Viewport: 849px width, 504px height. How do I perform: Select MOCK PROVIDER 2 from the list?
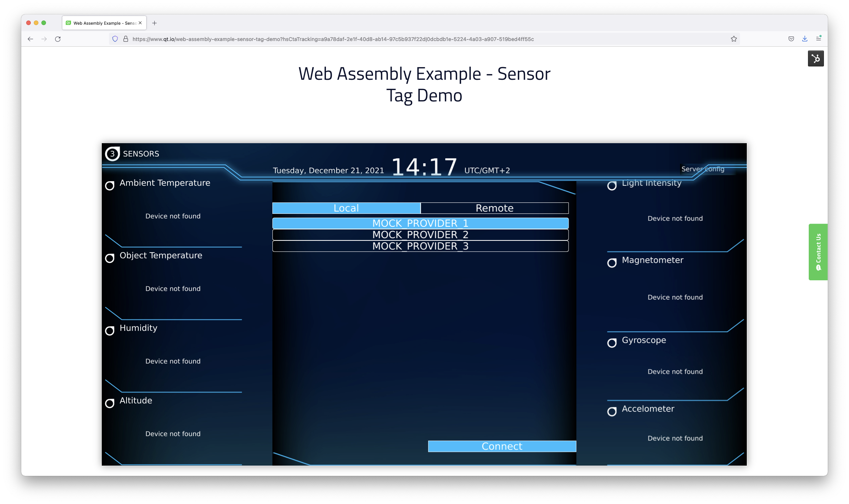coord(420,235)
